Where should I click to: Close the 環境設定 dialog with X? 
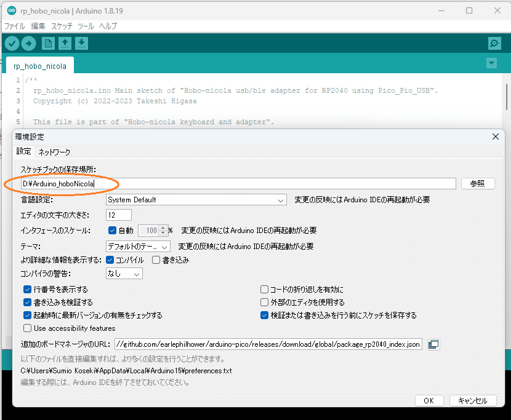[496, 137]
